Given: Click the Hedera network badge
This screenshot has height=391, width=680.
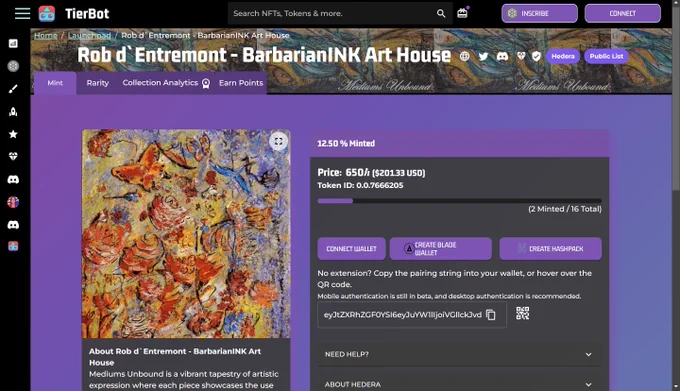Looking at the screenshot, I should pyautogui.click(x=563, y=56).
